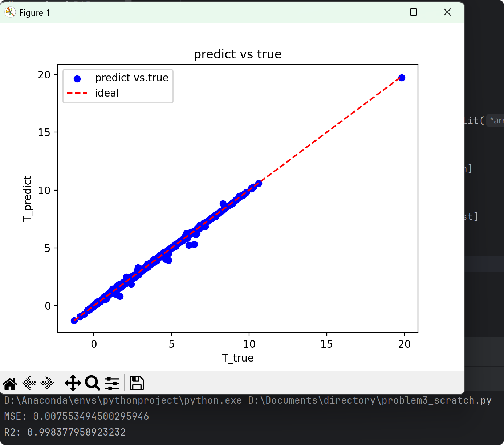Click the plot title "predict vs true"
This screenshot has width=504, height=445.
237,54
